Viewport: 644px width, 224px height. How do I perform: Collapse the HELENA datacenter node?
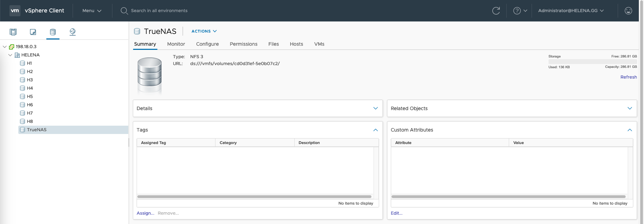(x=10, y=55)
